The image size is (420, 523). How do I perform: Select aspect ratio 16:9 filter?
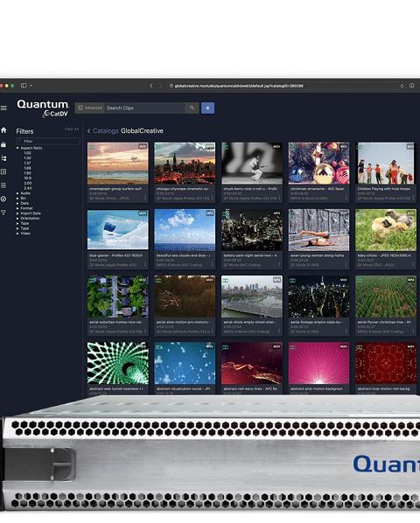(28, 178)
